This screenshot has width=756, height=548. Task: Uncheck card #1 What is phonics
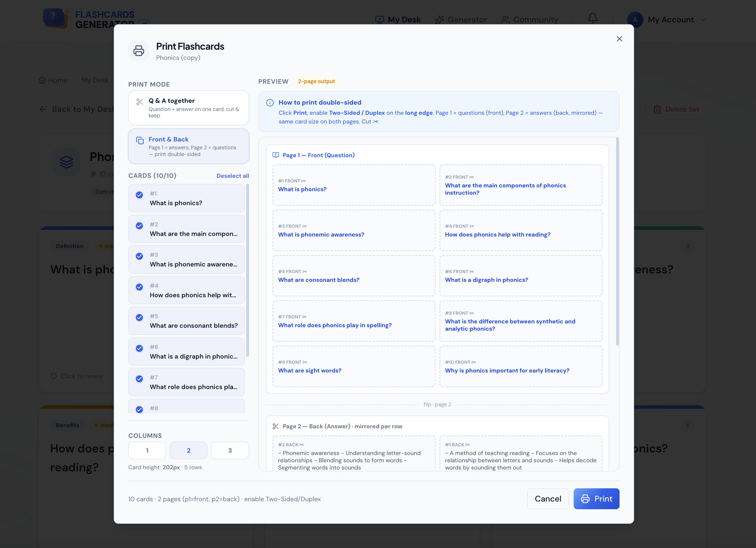[139, 195]
